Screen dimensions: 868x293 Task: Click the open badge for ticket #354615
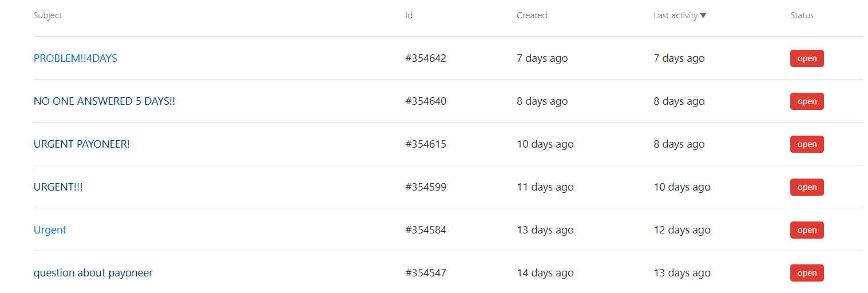(807, 144)
